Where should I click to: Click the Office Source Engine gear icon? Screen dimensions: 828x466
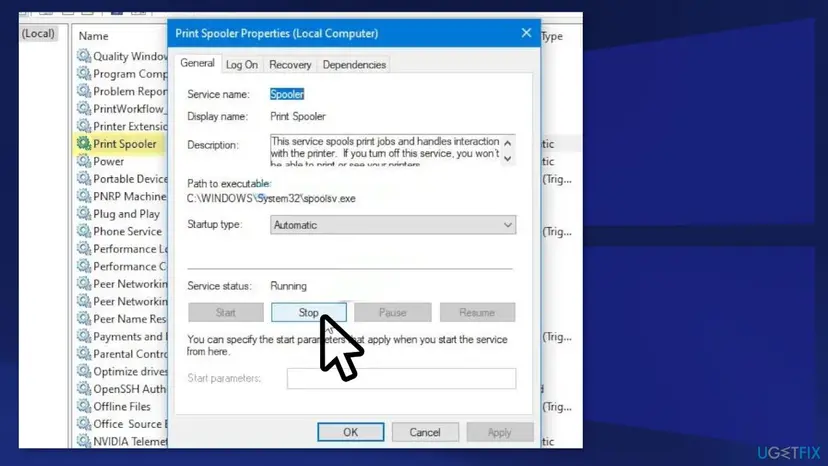pyautogui.click(x=83, y=423)
